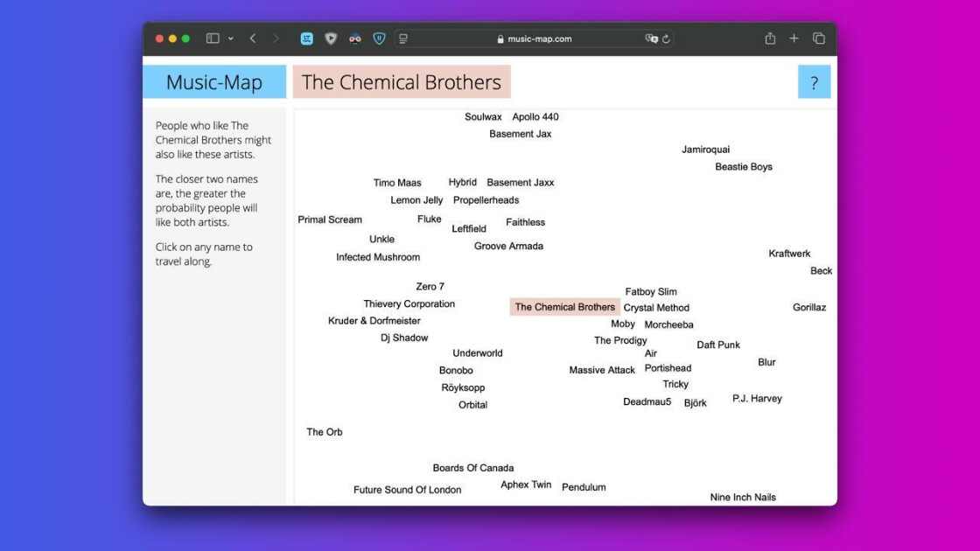Image resolution: width=980 pixels, height=551 pixels.
Task: Travel to Fluke
Action: click(430, 220)
